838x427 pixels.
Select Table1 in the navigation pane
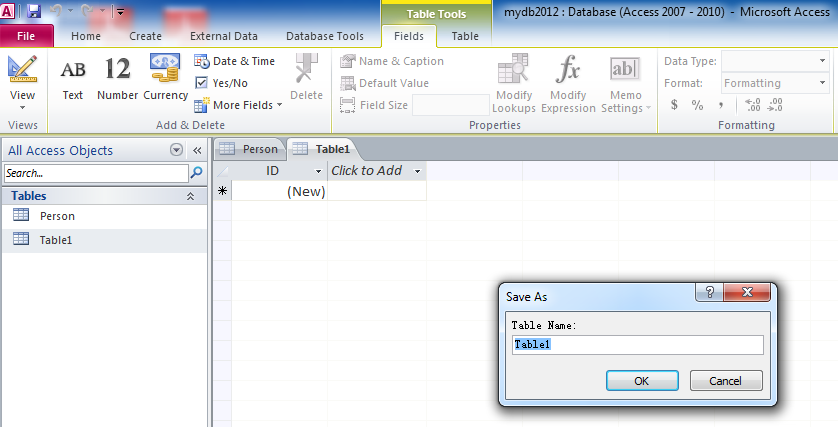click(x=56, y=240)
